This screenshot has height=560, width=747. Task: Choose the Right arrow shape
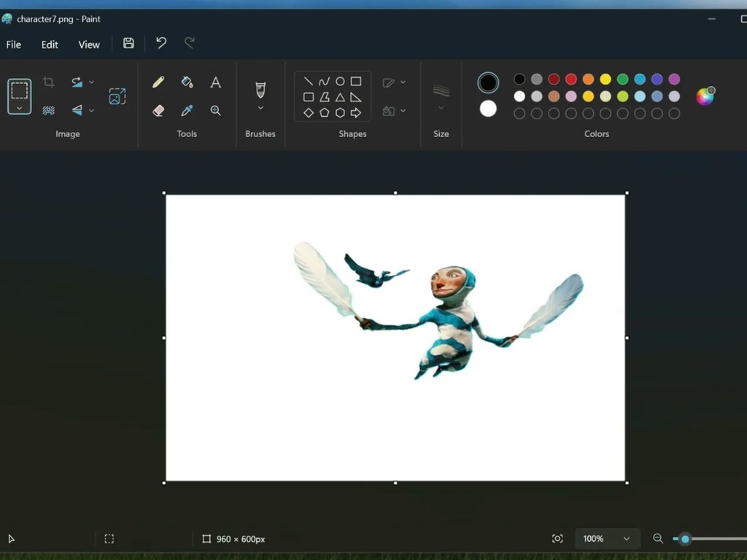pyautogui.click(x=356, y=113)
